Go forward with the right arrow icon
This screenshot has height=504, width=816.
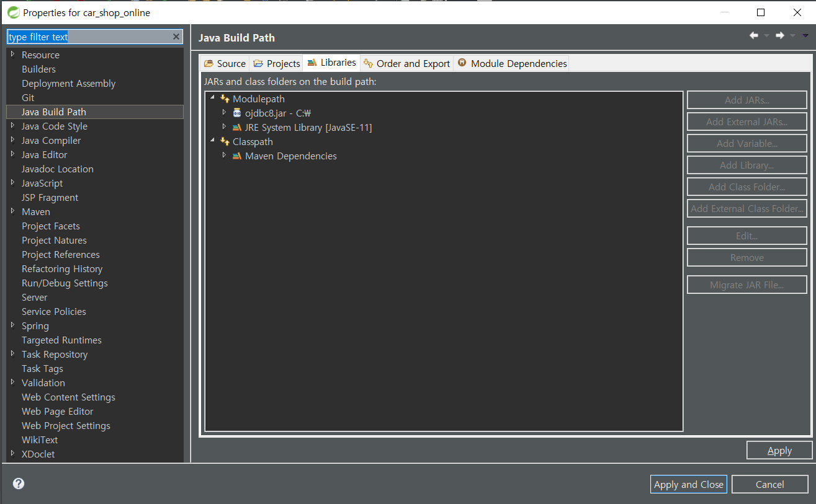click(x=780, y=36)
